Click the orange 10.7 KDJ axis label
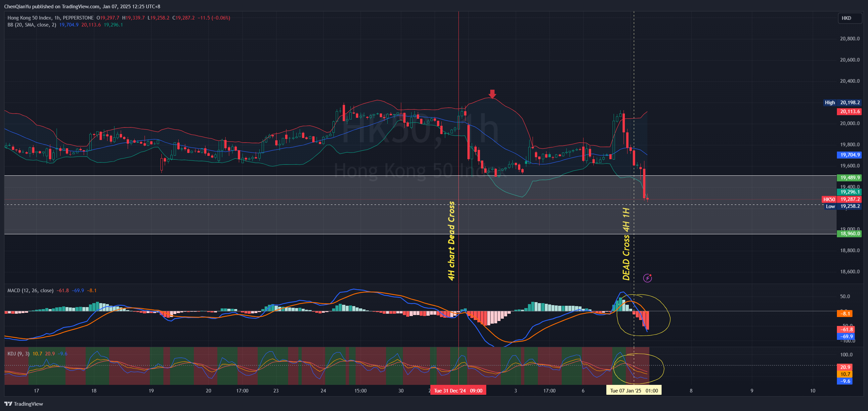This screenshot has height=411, width=868. coord(845,374)
